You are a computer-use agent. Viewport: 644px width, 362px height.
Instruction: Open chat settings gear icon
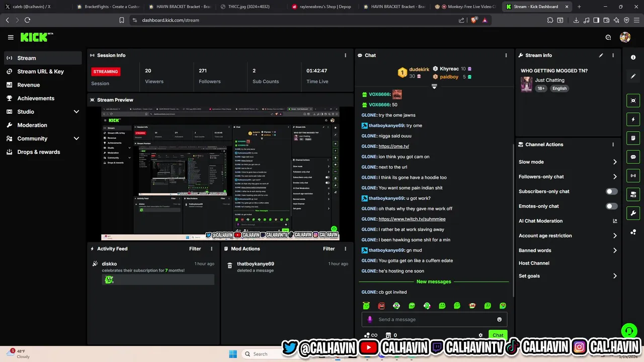pyautogui.click(x=480, y=335)
